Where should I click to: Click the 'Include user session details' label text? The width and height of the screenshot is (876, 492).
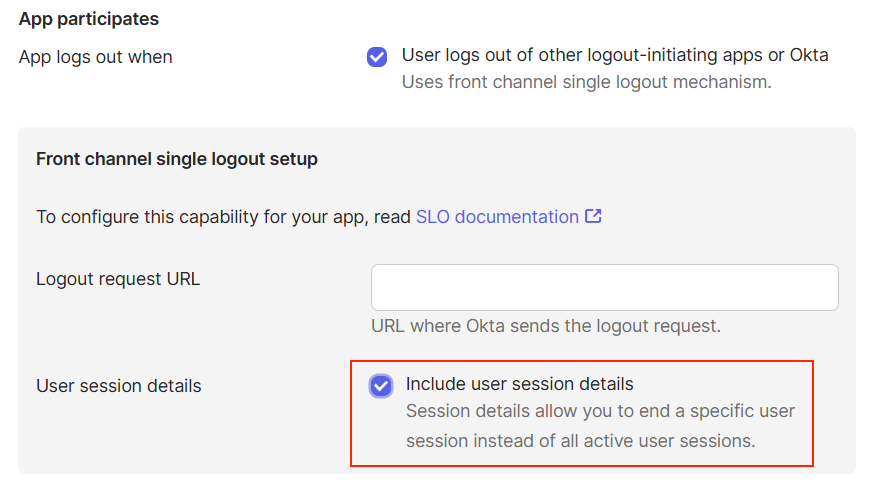[x=519, y=384]
